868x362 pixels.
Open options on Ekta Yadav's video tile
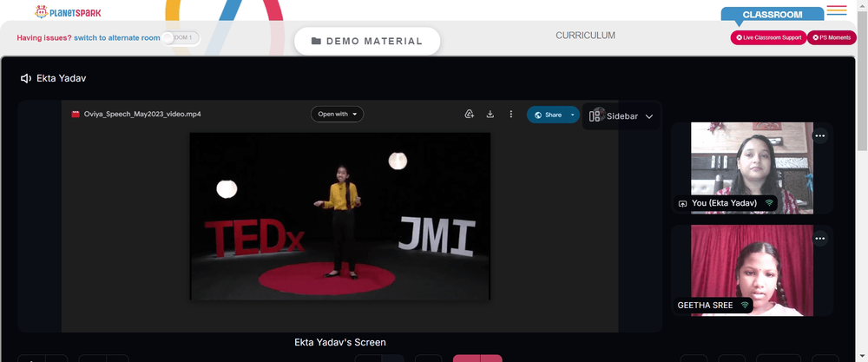pyautogui.click(x=820, y=135)
